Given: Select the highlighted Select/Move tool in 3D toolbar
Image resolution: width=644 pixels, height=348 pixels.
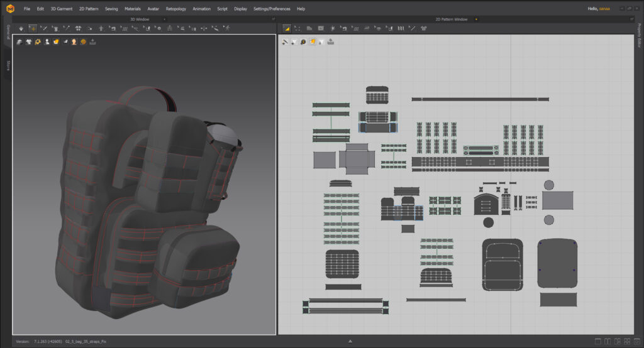Looking at the screenshot, I should tap(33, 28).
